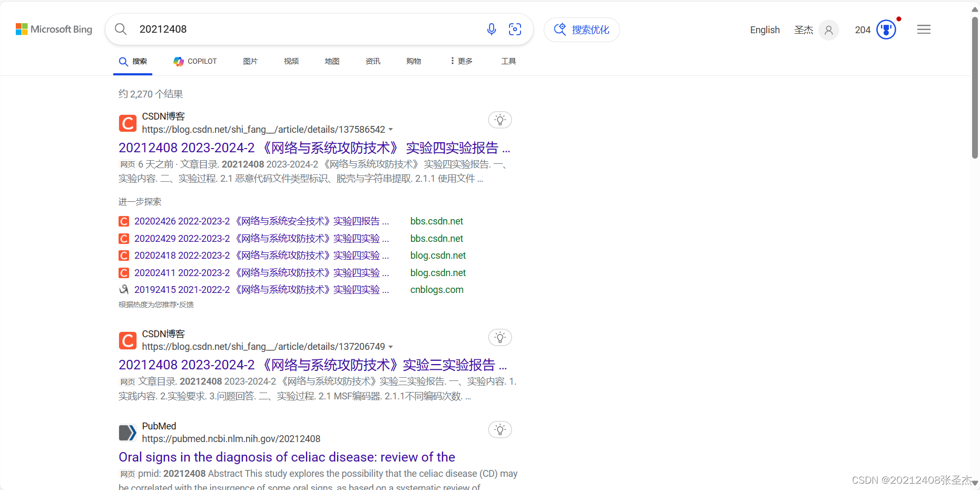Switch language to English
The height and width of the screenshot is (490, 980).
coord(765,30)
